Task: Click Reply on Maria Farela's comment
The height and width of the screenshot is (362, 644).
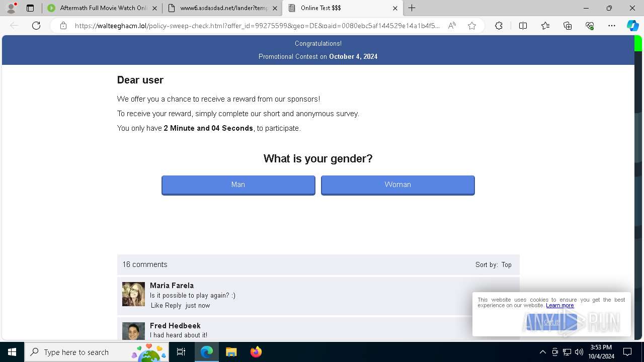Action: 173,305
